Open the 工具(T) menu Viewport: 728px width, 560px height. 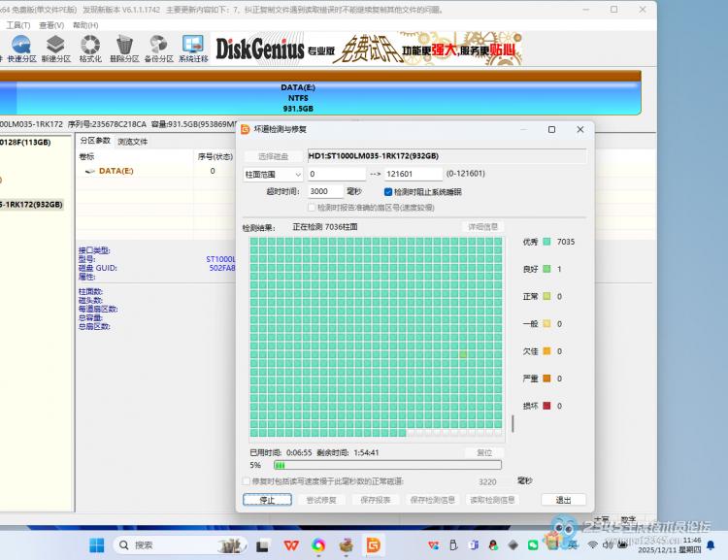tap(19, 25)
